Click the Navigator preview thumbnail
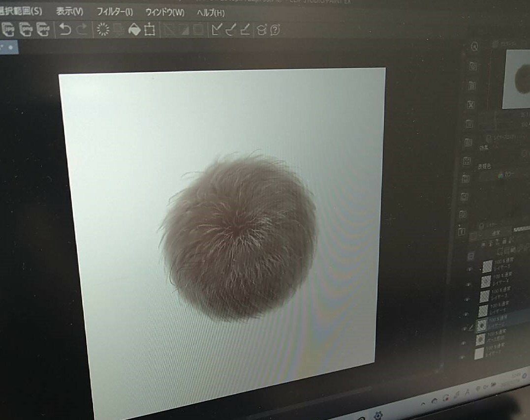Viewport: 530px width, 420px height. point(517,80)
